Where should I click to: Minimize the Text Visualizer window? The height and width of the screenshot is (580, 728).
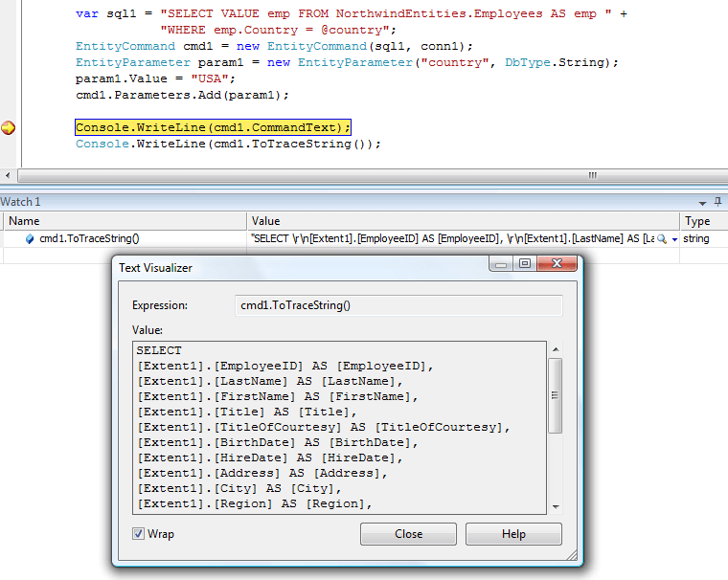click(x=501, y=263)
